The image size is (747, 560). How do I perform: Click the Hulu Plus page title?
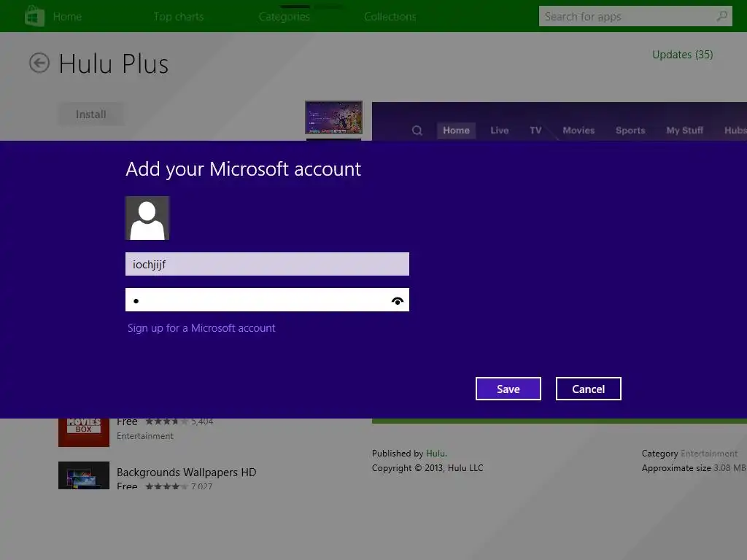[113, 64]
